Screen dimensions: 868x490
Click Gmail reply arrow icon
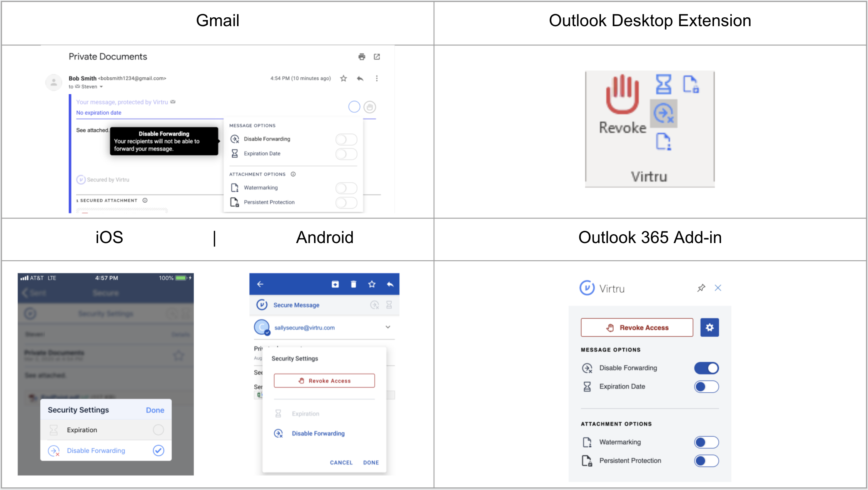[360, 78]
